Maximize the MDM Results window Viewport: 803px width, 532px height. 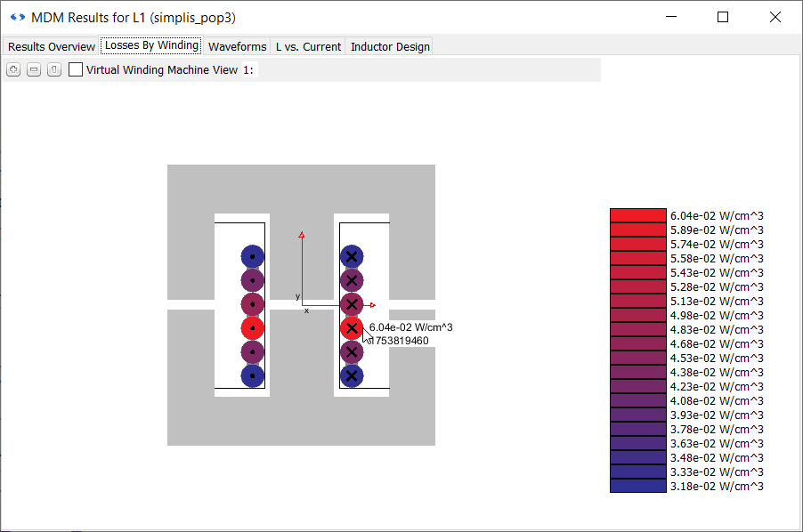click(x=723, y=17)
